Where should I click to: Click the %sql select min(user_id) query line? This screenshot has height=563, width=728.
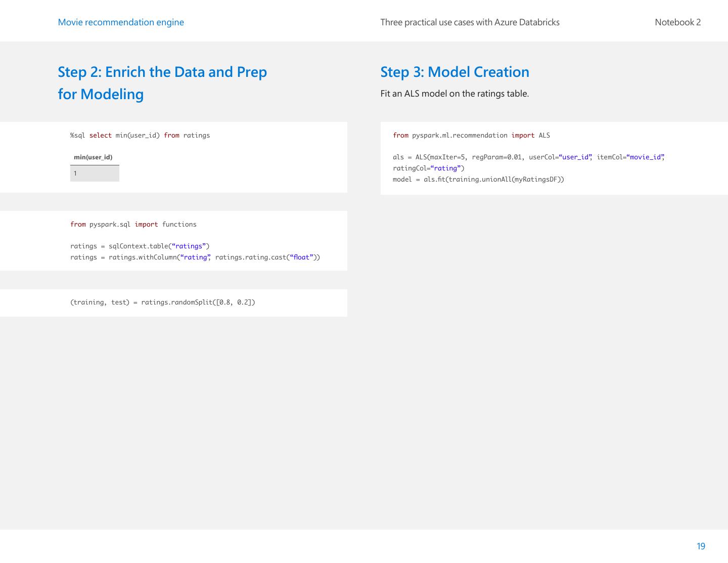point(140,136)
